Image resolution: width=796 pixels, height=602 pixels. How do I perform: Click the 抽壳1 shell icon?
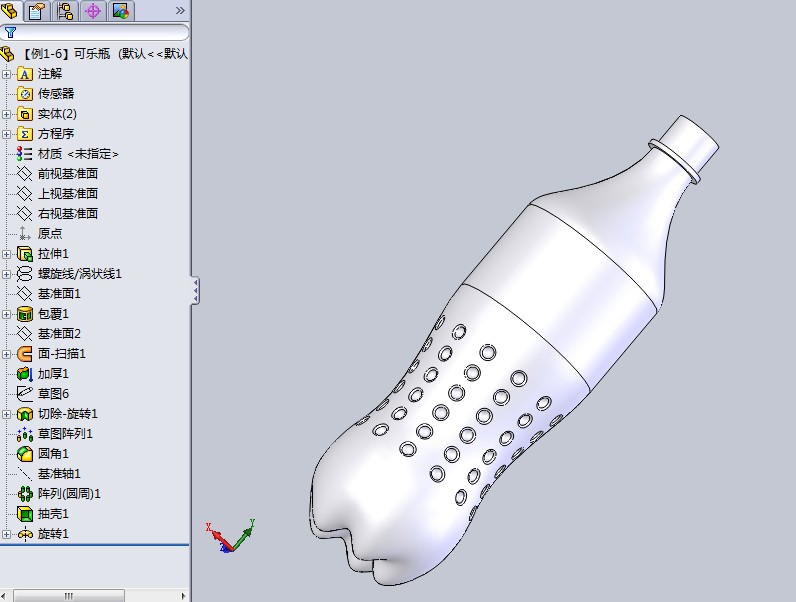click(24, 514)
